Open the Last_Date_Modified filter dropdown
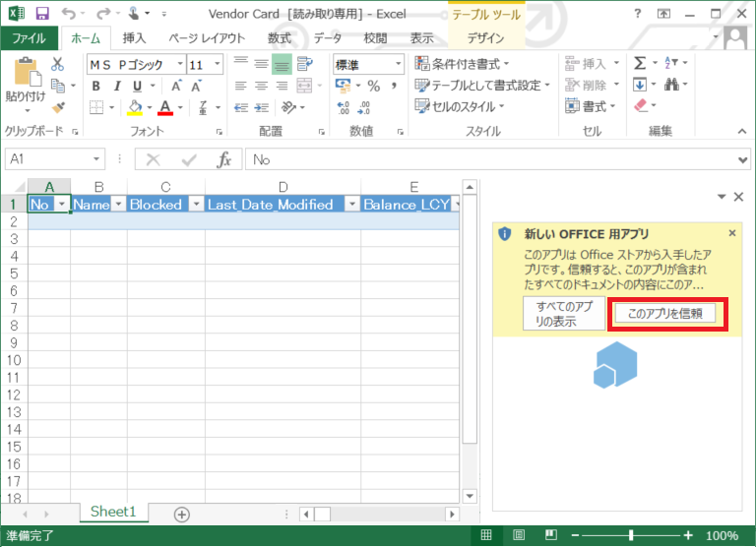 point(352,205)
